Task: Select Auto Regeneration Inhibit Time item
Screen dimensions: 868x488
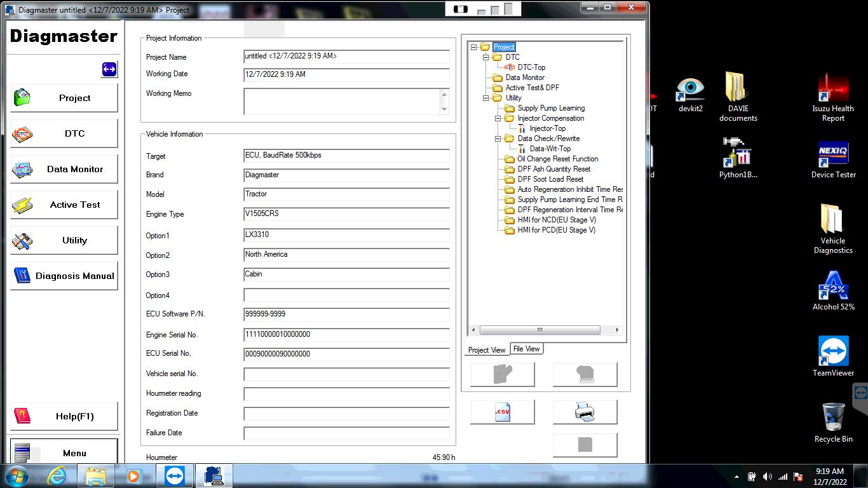Action: pyautogui.click(x=570, y=189)
